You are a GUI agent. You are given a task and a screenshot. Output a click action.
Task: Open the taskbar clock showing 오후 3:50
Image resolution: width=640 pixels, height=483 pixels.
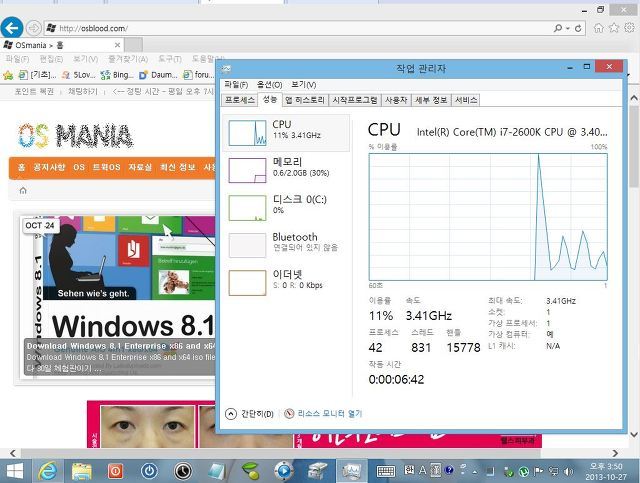point(606,472)
